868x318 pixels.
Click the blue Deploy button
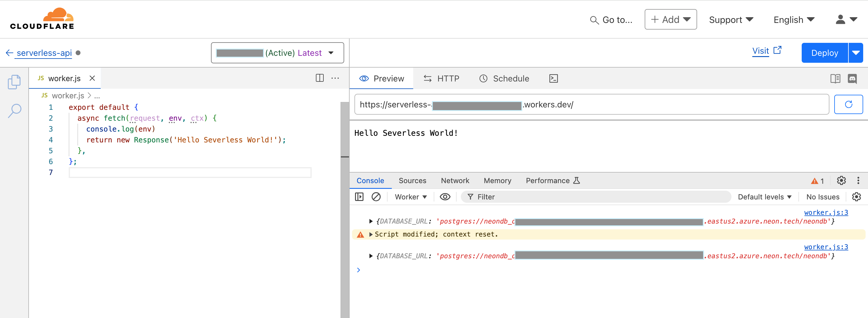(825, 53)
